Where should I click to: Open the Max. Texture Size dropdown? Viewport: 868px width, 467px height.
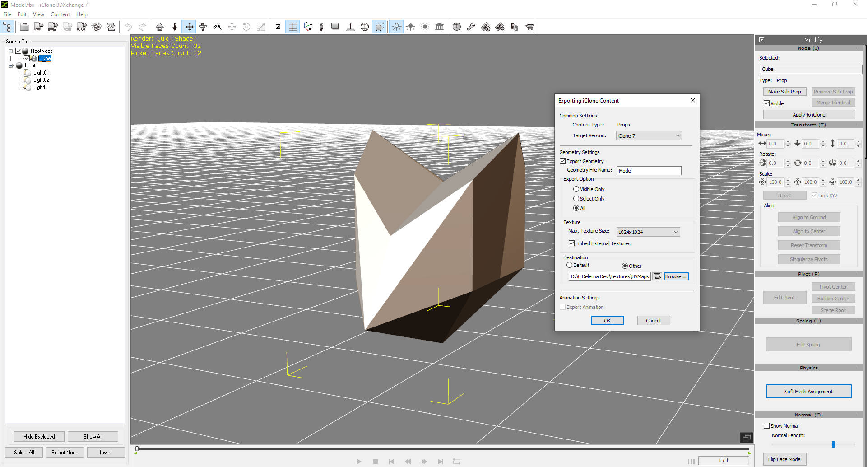coord(648,232)
